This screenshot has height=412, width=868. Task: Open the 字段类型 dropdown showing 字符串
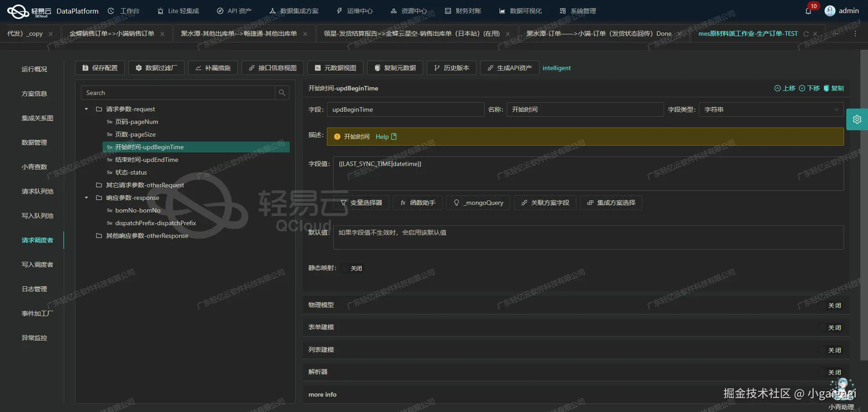tap(771, 109)
